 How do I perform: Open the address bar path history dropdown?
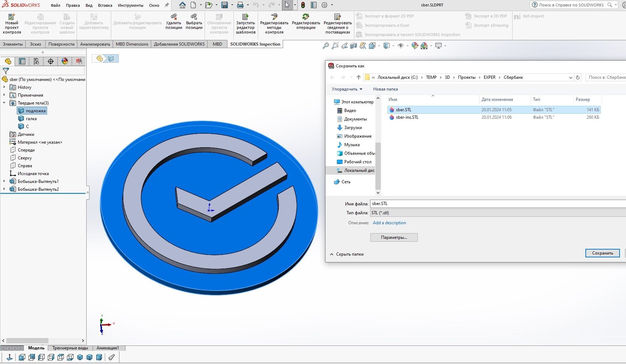pos(570,77)
